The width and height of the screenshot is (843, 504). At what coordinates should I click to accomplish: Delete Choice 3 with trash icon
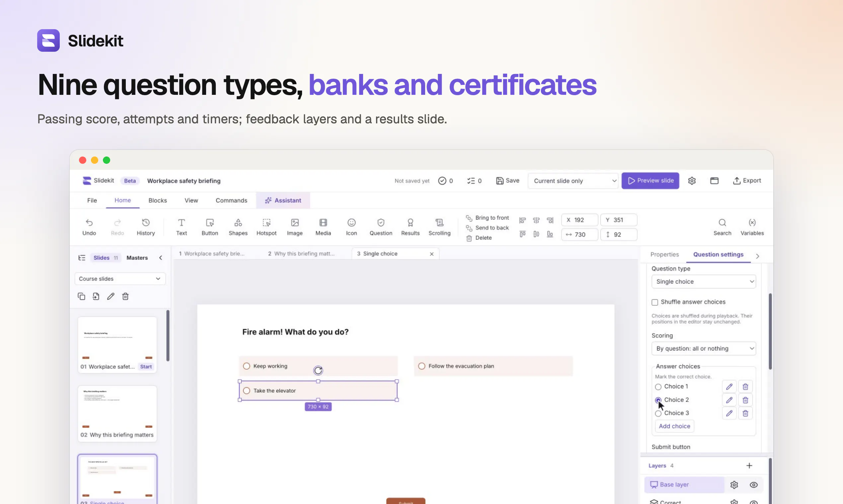(745, 413)
